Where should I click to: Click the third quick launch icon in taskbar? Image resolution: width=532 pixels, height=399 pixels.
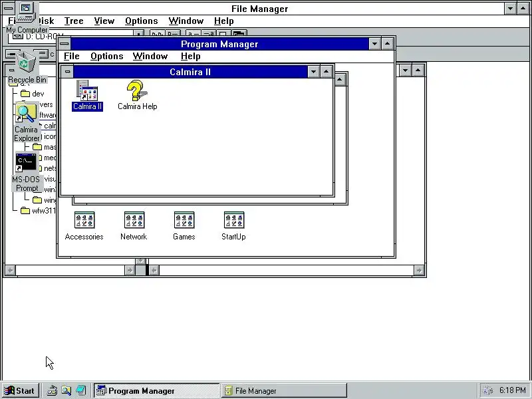[80, 390]
